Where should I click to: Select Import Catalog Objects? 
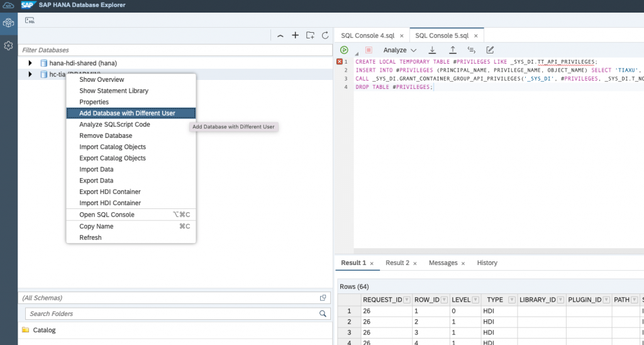pyautogui.click(x=131, y=147)
